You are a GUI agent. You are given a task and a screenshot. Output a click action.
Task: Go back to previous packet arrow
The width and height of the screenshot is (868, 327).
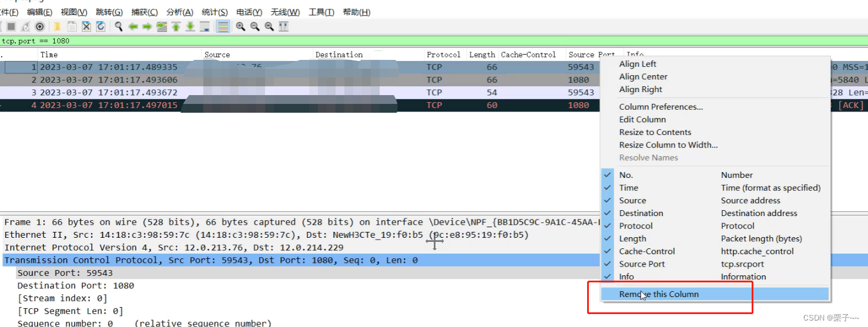pos(133,26)
